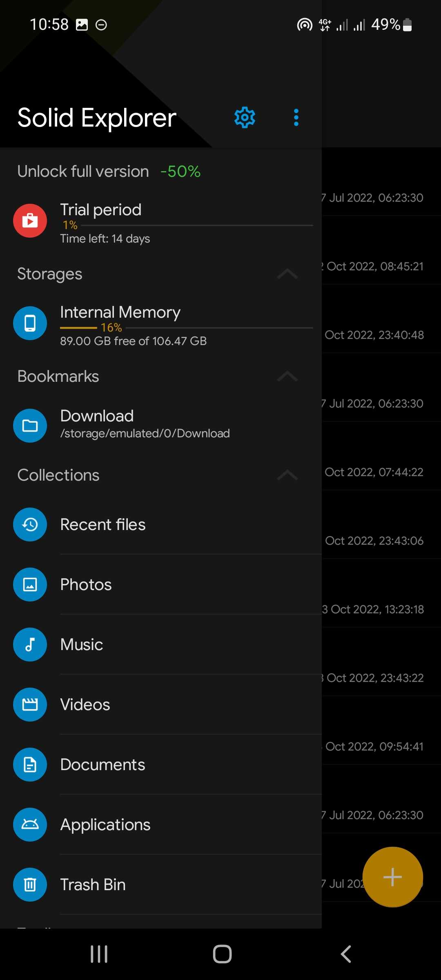The height and width of the screenshot is (980, 441).
Task: Open settings via the gear icon
Action: 245,118
